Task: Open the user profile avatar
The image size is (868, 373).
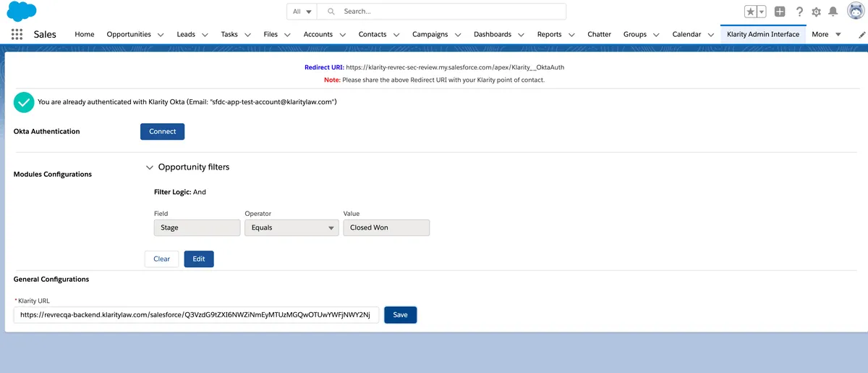Action: click(855, 11)
